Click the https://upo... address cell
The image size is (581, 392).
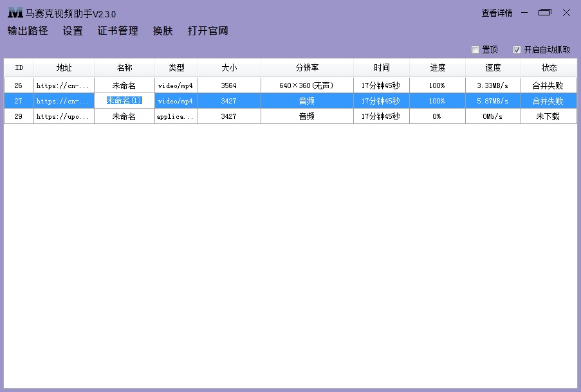click(64, 116)
